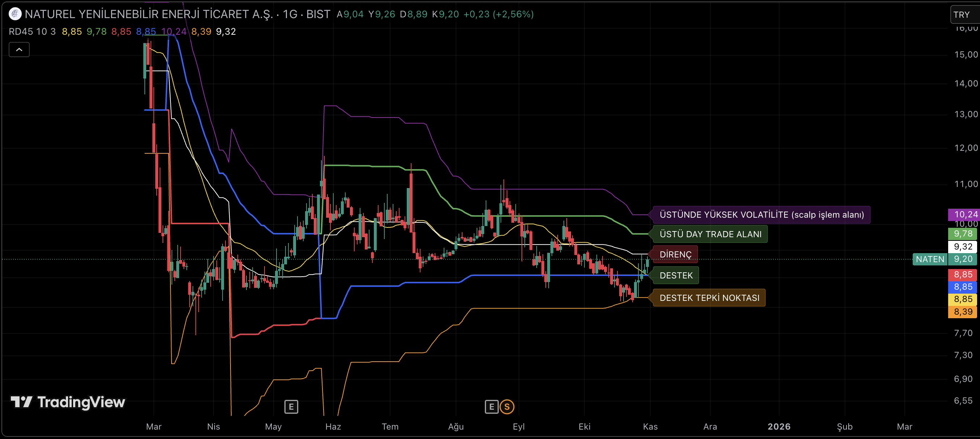Click the orange 8,39 price tag
This screenshot has height=439, width=980.
(x=963, y=312)
